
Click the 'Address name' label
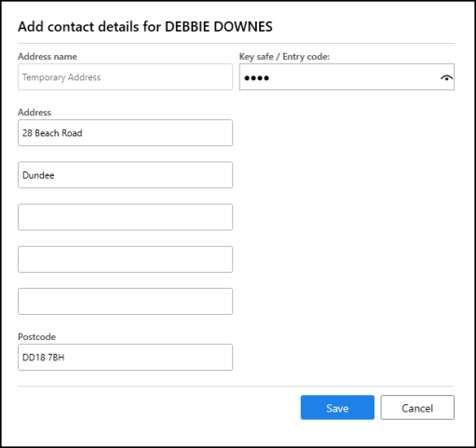pos(48,57)
